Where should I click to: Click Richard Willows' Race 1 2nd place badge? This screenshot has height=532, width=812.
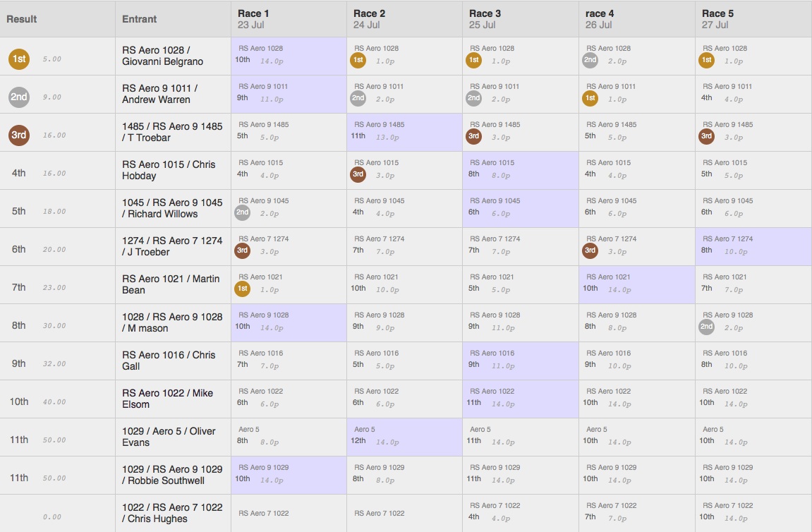point(243,212)
